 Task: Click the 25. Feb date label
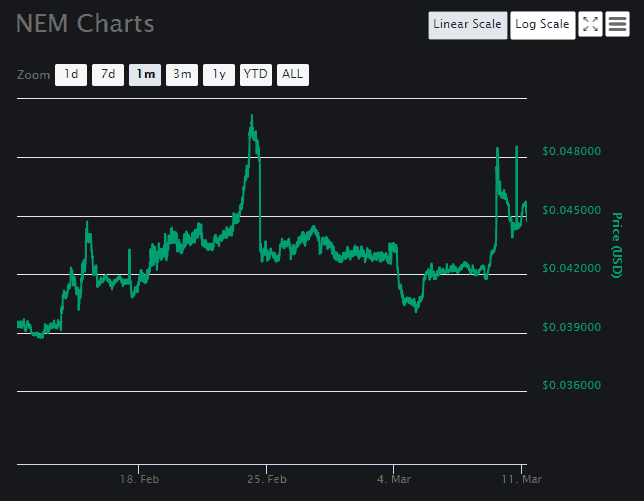point(267,479)
